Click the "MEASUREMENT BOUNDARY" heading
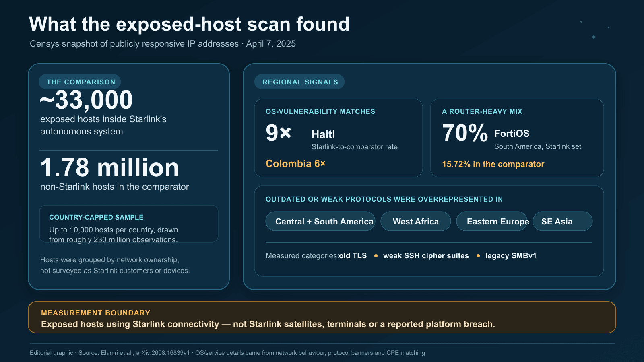644x362 pixels. [95, 313]
